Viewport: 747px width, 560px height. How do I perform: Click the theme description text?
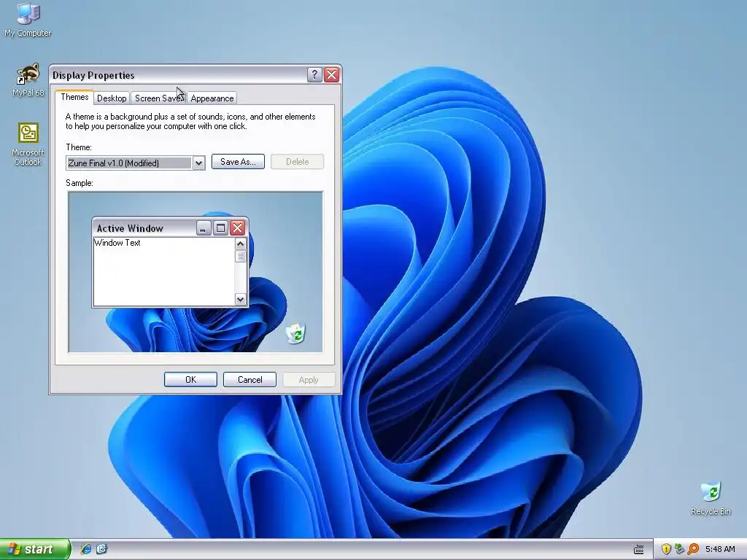[x=190, y=122]
